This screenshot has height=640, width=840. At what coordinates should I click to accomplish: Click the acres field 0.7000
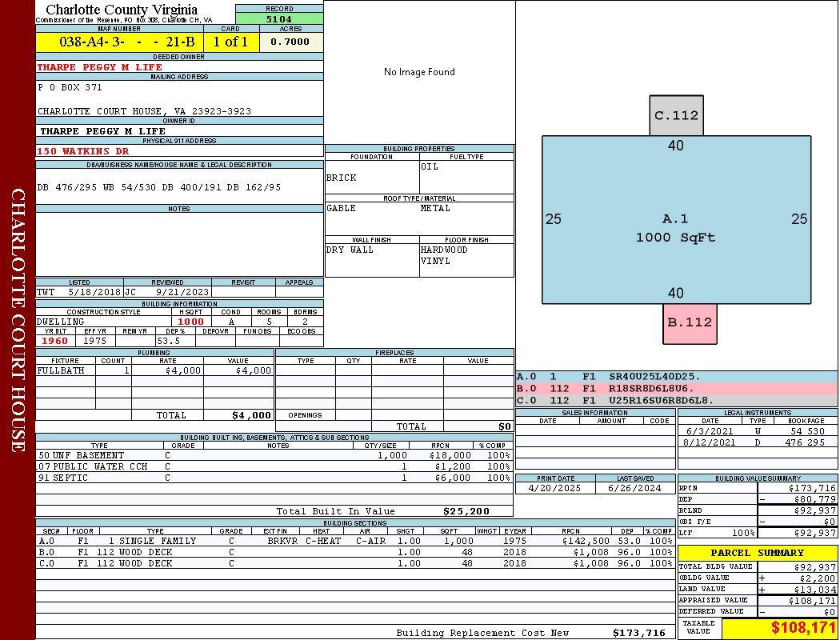pyautogui.click(x=290, y=42)
